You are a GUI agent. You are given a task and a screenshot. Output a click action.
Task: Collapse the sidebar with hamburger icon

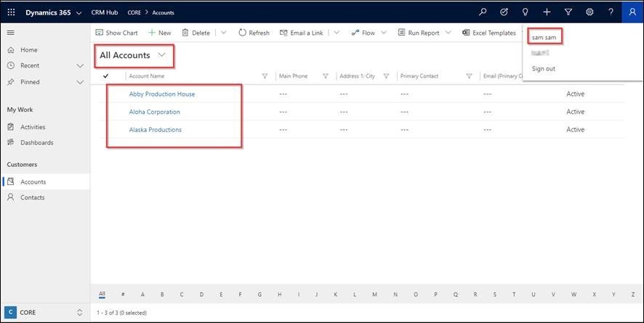[x=10, y=33]
